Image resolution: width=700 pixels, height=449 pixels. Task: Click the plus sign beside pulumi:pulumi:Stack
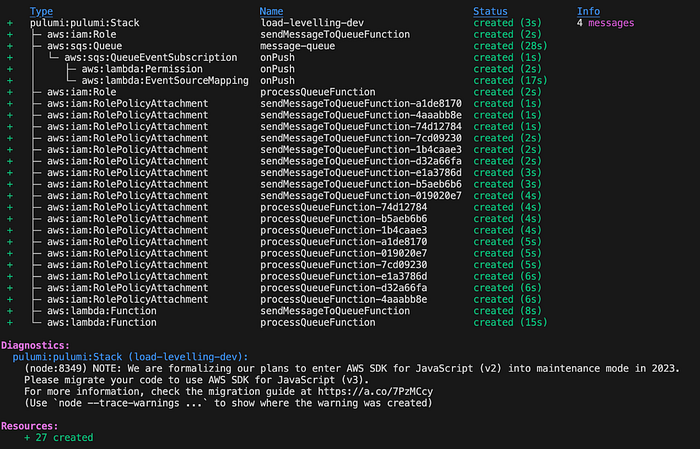[10, 23]
